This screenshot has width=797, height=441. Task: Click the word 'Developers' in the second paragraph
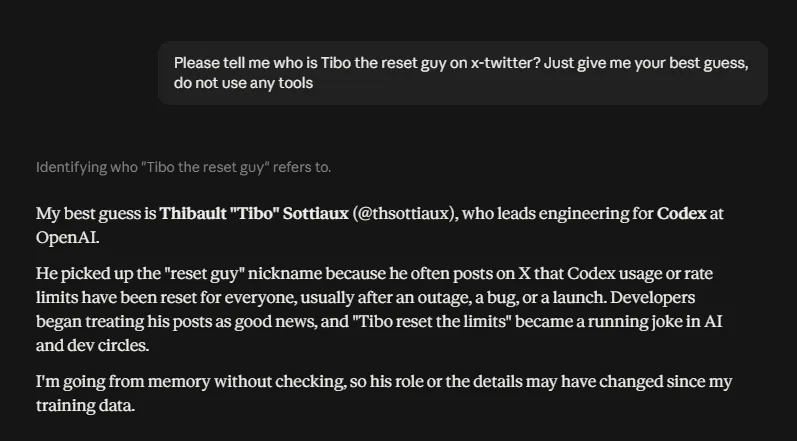click(x=652, y=297)
